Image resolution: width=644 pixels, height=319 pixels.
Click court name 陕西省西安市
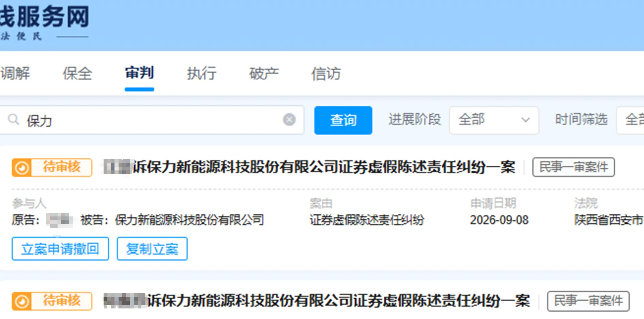click(609, 220)
